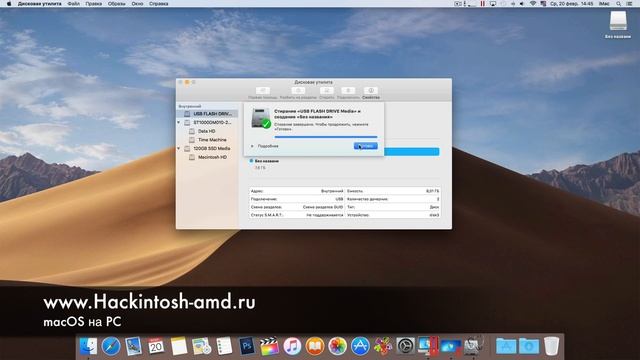Launch Photoshop from the Dock
Image resolution: width=640 pixels, height=360 pixels.
pyautogui.click(x=247, y=346)
